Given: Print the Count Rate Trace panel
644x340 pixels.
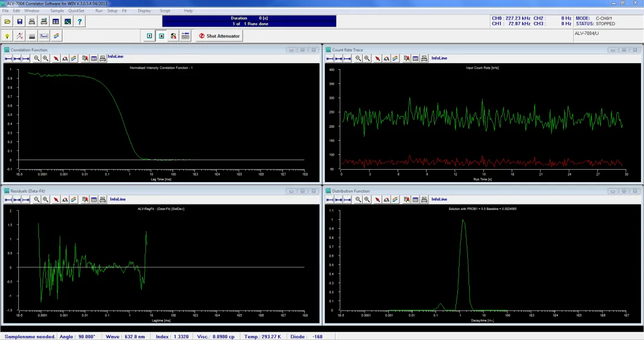Looking at the screenshot, I should coord(424,59).
